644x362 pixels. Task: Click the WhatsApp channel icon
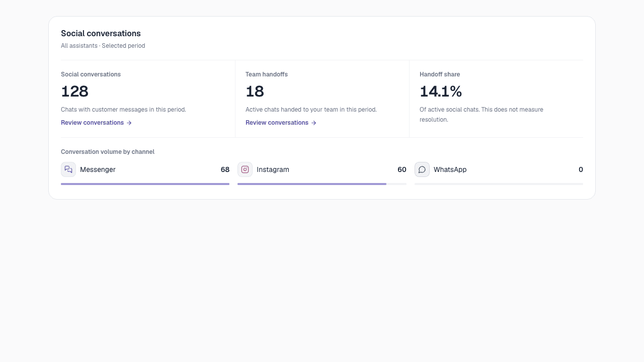pyautogui.click(x=422, y=169)
